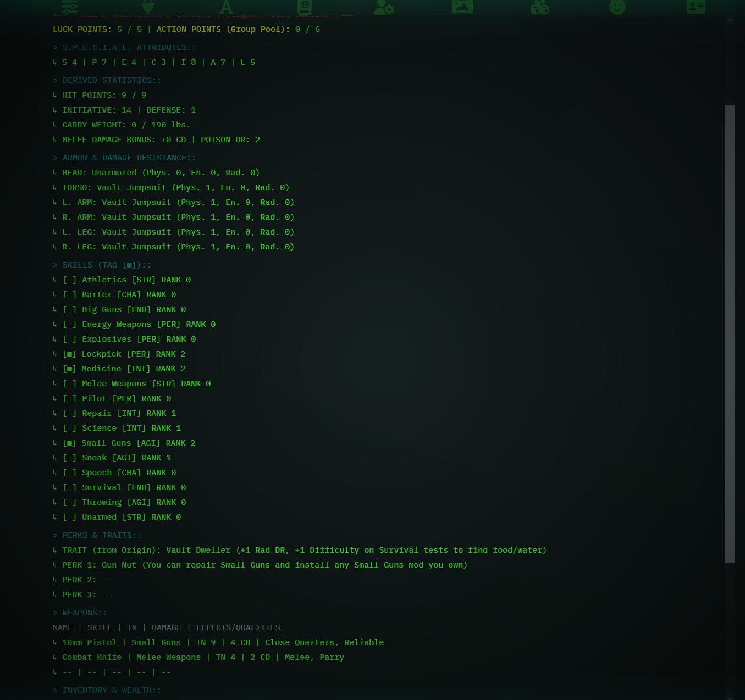Click the image picture icon in top bar
The image size is (745, 700).
(462, 7)
